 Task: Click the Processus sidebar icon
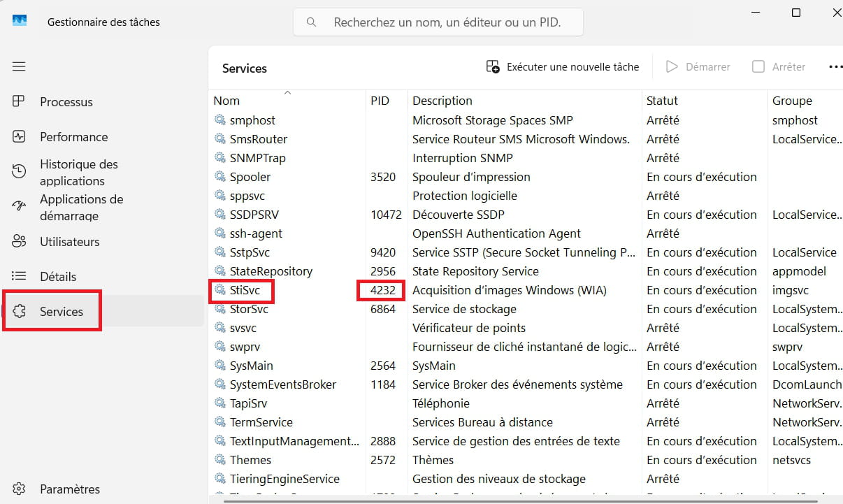19,102
